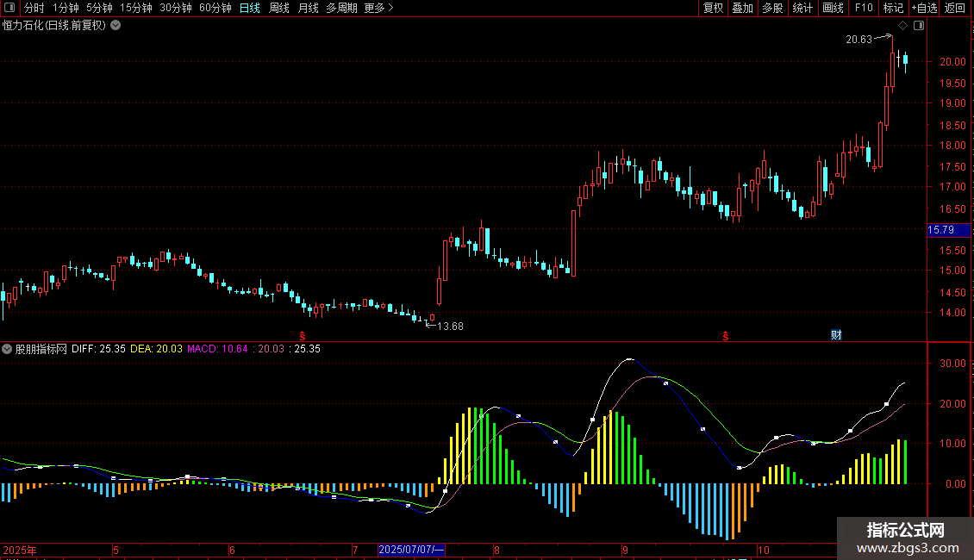The height and width of the screenshot is (560, 974).
Task: Expand the 股朋指标网 indicator dropdown arrow
Action: click(8, 349)
